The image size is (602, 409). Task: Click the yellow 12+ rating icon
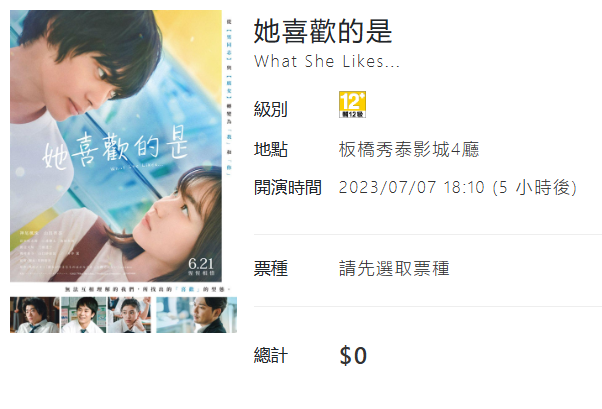tap(352, 104)
